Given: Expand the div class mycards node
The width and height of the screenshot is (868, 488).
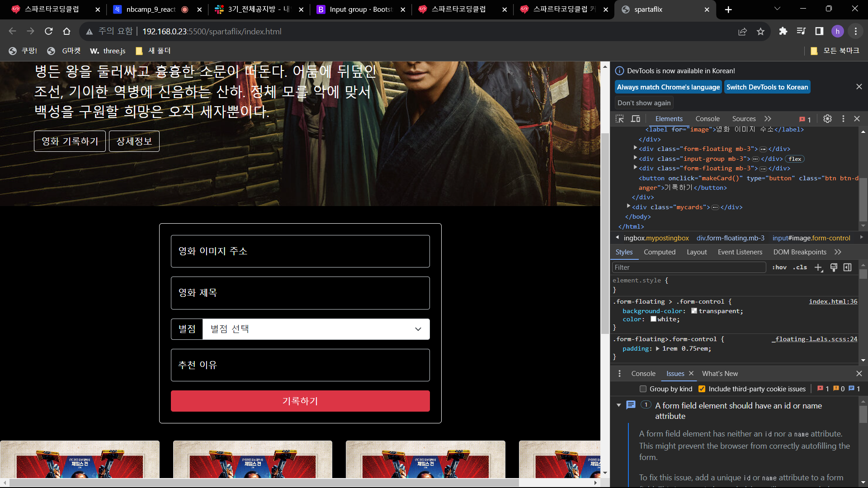Looking at the screenshot, I should (628, 206).
